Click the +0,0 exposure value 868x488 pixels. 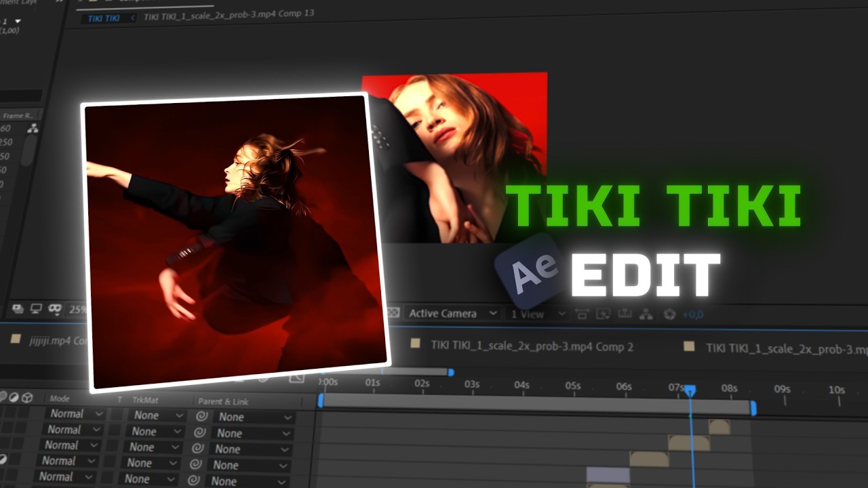click(693, 314)
